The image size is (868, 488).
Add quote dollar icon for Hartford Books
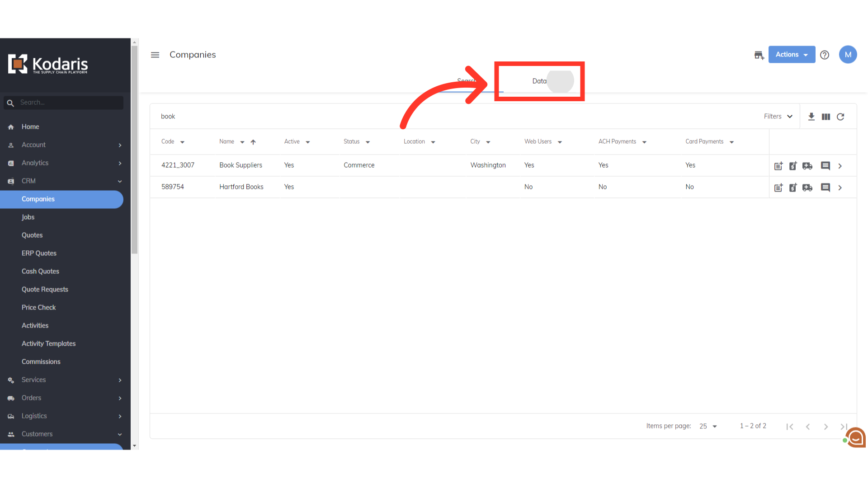point(793,188)
